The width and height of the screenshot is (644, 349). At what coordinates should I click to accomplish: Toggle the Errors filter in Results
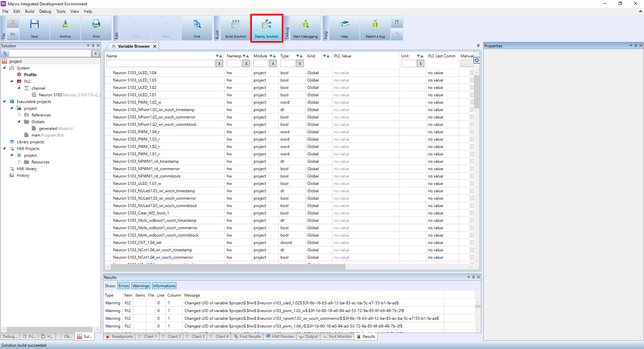pyautogui.click(x=123, y=286)
